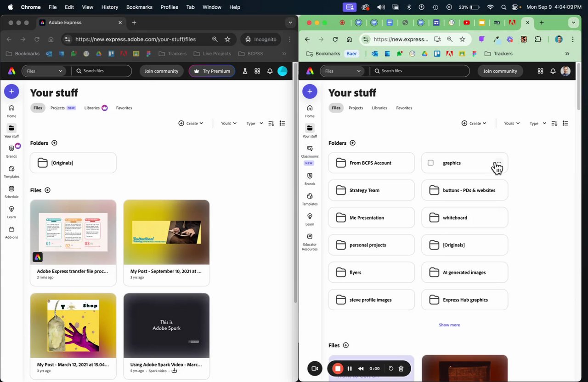Click Join community in green Chrome window

point(500,71)
